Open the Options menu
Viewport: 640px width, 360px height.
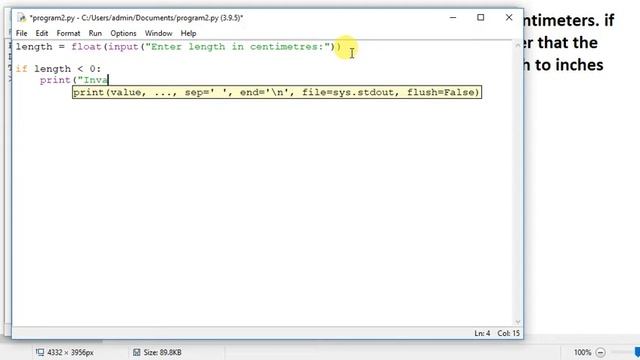(x=123, y=33)
